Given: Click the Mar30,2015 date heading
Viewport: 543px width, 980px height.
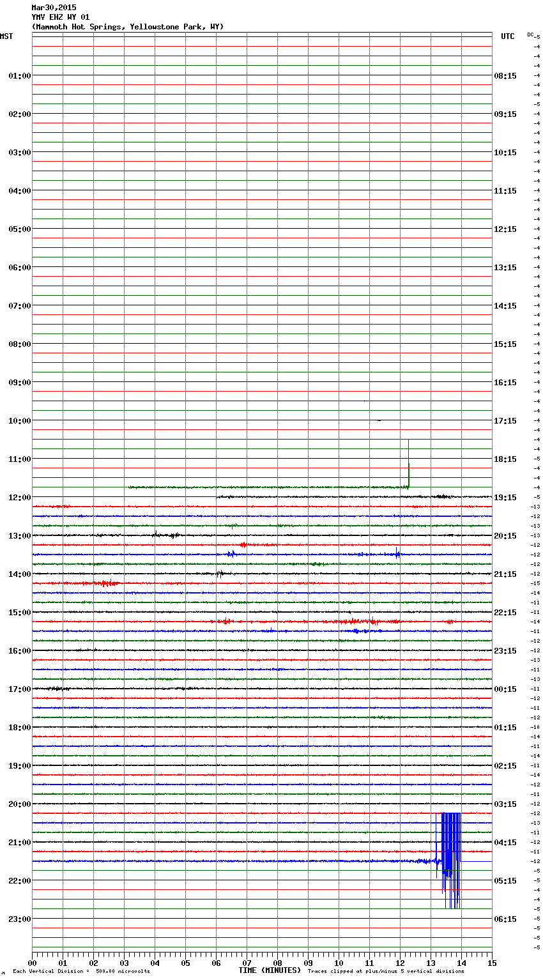Looking at the screenshot, I should tap(54, 8).
